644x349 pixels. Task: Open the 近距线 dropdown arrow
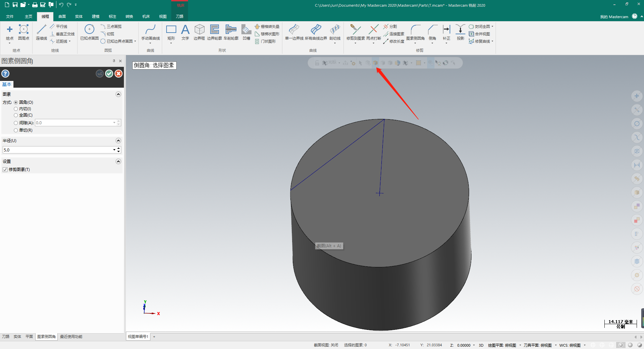70,41
